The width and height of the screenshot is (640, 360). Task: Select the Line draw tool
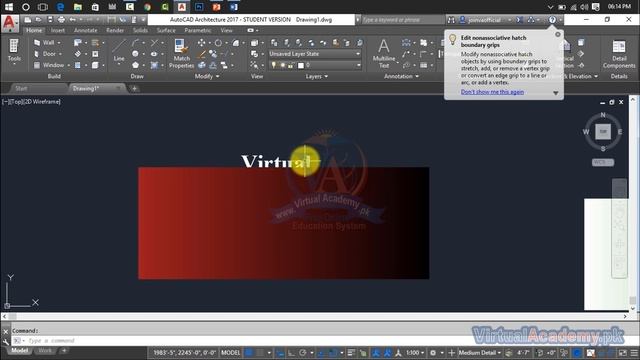click(x=119, y=51)
